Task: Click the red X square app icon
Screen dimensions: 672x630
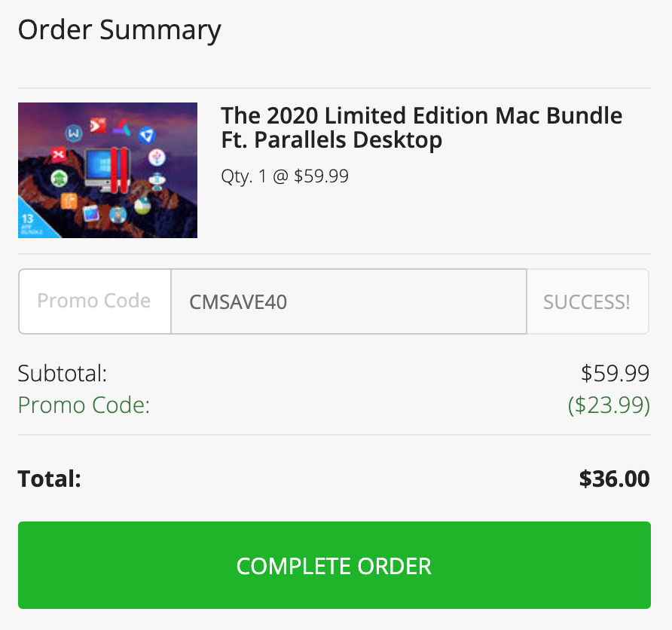Action: (x=58, y=154)
